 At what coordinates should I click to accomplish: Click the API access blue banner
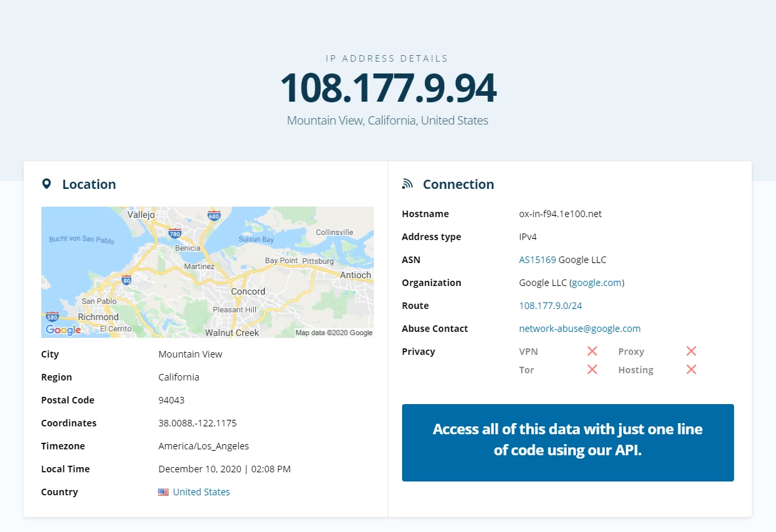click(x=567, y=443)
